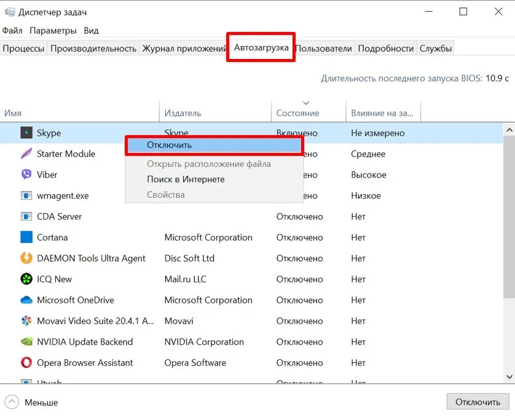Click the NVIDIA Update Backend icon

26,341
